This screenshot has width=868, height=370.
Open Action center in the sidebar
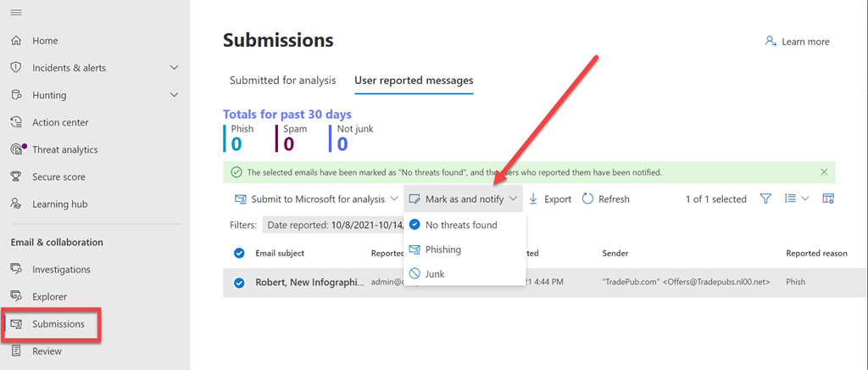[60, 122]
